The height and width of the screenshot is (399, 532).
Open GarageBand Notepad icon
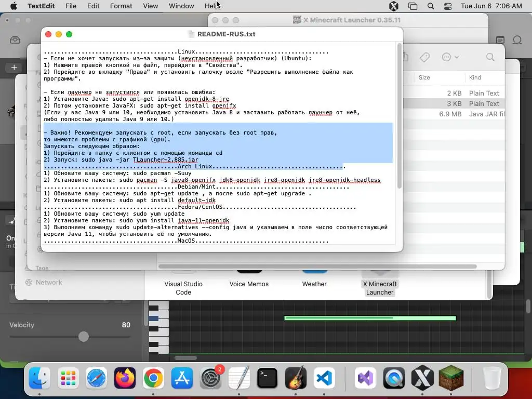[x=500, y=40]
